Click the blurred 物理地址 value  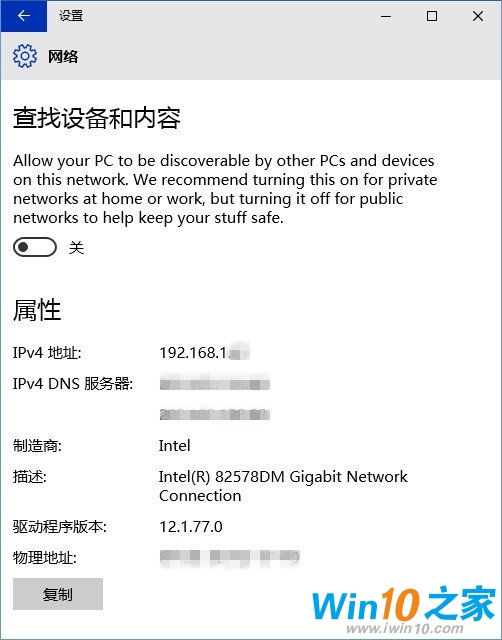point(230,558)
